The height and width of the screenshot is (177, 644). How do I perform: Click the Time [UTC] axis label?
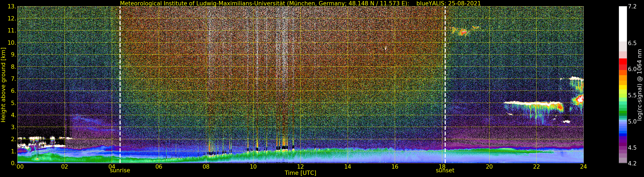click(x=300, y=173)
